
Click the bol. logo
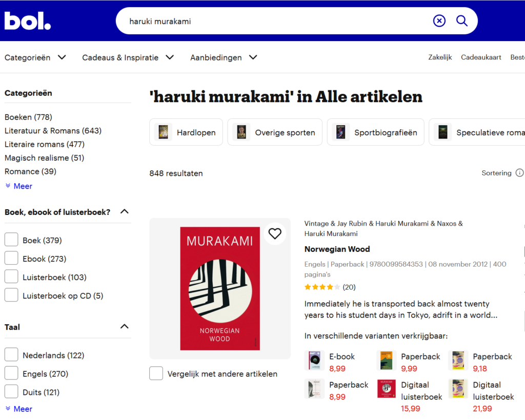tap(28, 21)
